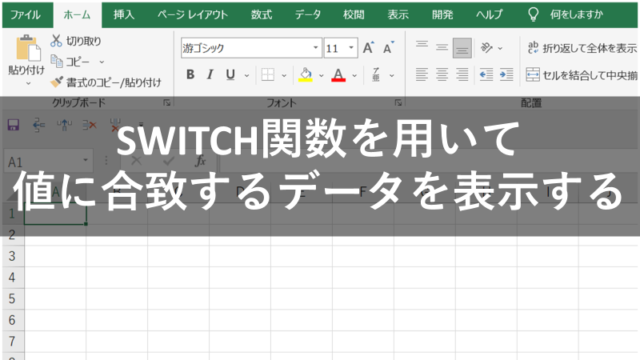Image resolution: width=640 pixels, height=360 pixels.
Task: Open the text orientation dropdown arrow
Action: click(500, 48)
